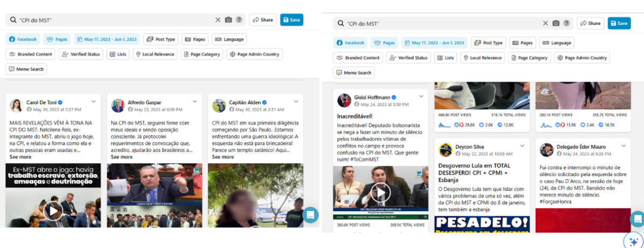This screenshot has height=248, width=644.
Task: Expand the options chevron on Carol De Toni's post
Action: click(x=94, y=101)
